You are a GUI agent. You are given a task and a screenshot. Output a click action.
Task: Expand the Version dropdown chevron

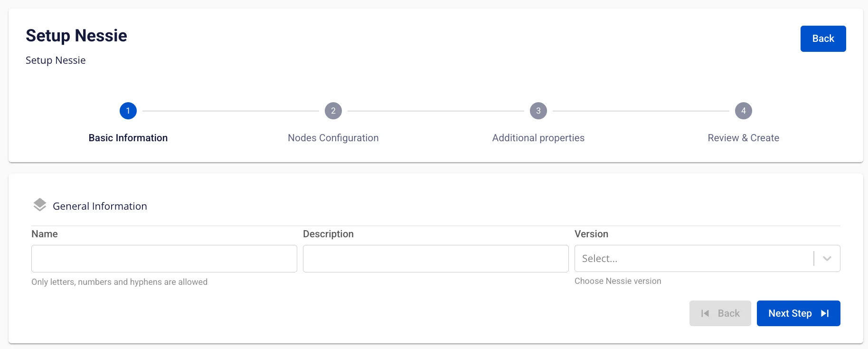pos(827,259)
